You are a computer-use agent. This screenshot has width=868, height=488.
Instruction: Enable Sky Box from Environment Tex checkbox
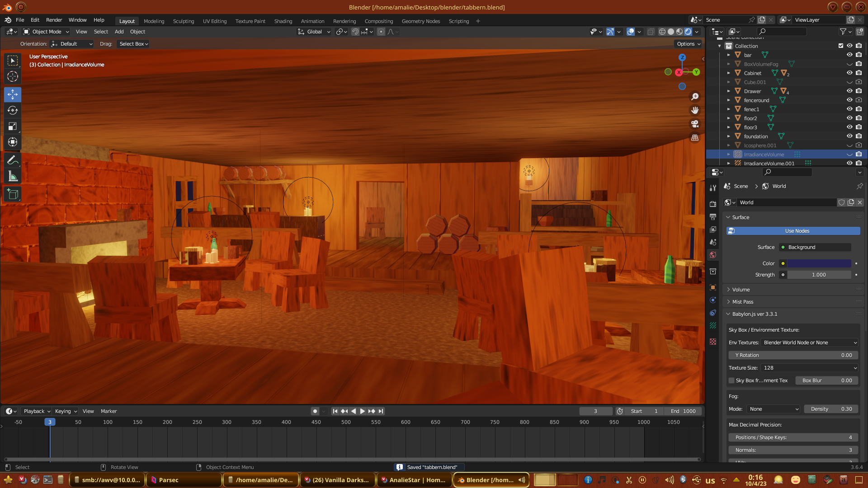click(x=731, y=380)
